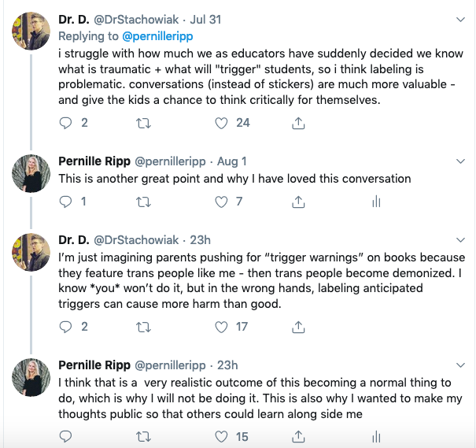
Task: Share the trigger warnings on books tweet
Action: pos(299,327)
